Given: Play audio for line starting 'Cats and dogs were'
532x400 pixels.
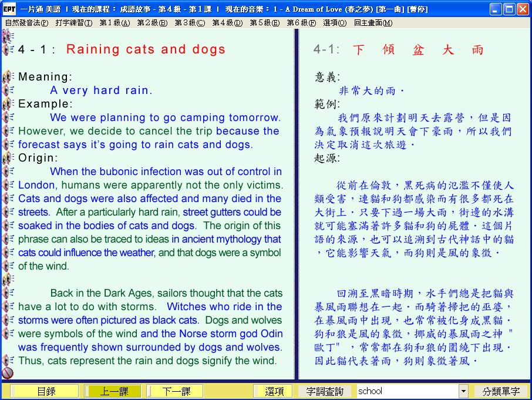Looking at the screenshot, I should 8,199.
